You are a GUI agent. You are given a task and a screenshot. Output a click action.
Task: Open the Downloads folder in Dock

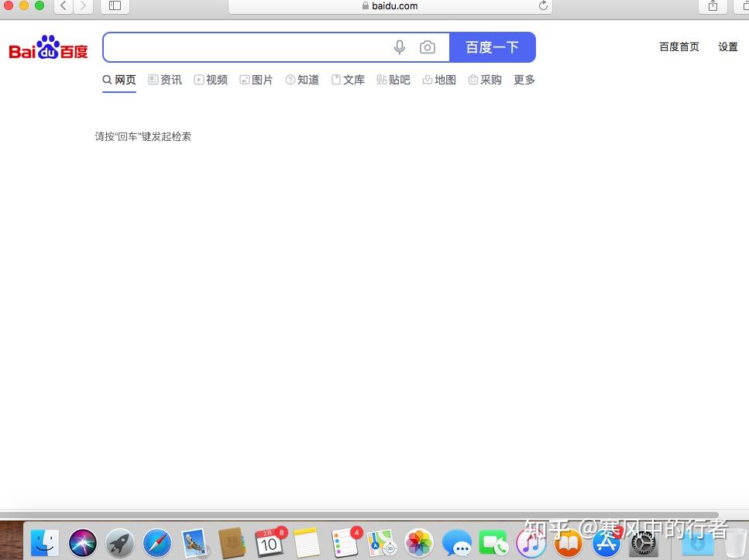pos(697,543)
